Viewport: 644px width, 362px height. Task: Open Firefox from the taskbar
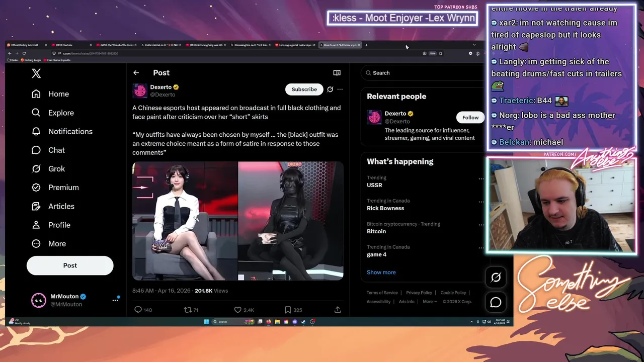269,322
